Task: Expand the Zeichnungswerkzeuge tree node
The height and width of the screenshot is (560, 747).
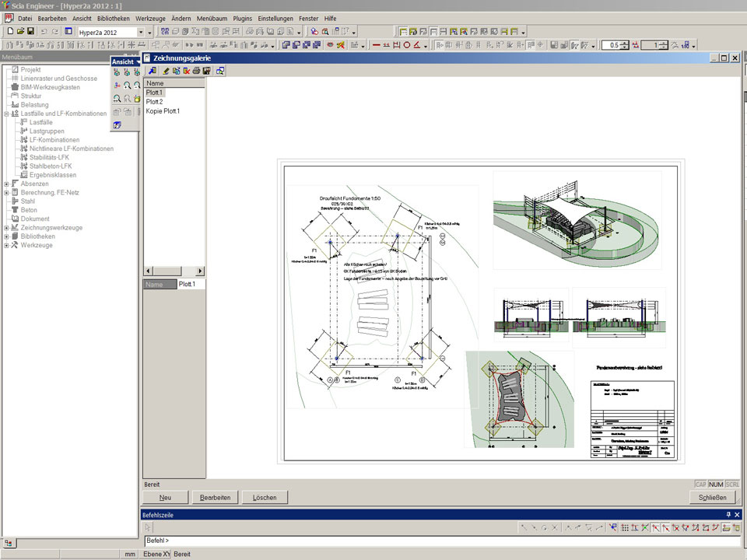Action: pos(6,228)
